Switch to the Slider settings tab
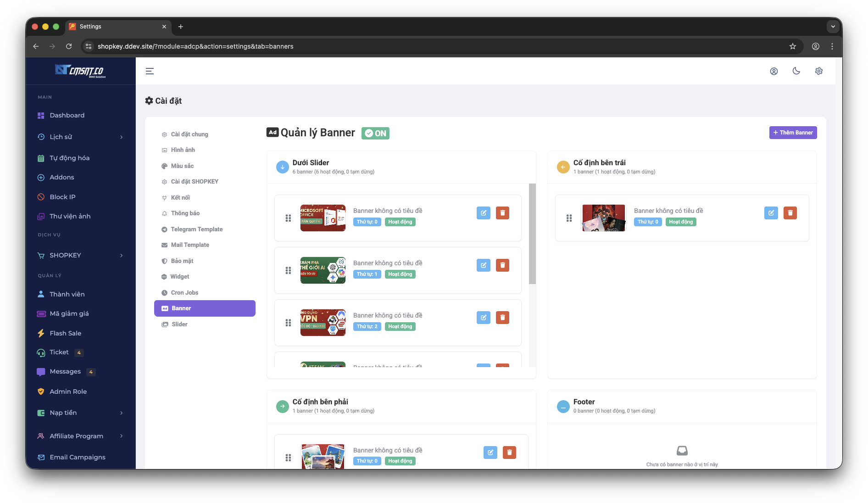 pos(179,324)
